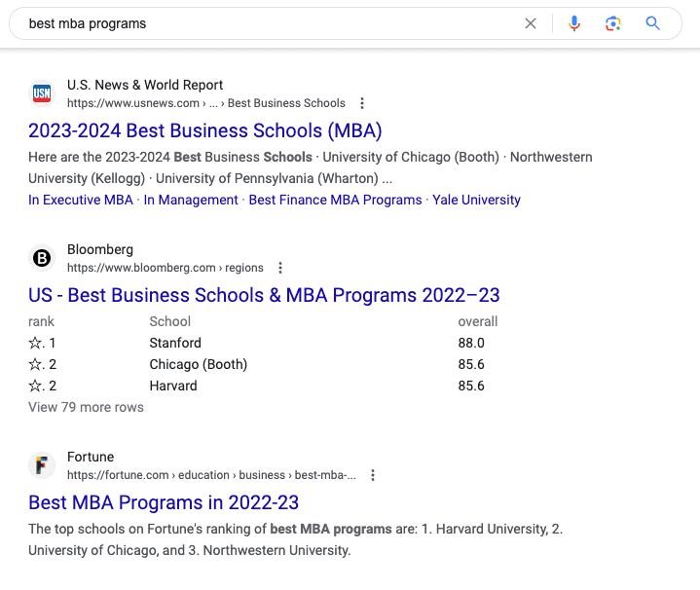Viewport: 700px width, 590px height.
Task: Click the 85.6 score in the Harvard row
Action: [x=471, y=386]
